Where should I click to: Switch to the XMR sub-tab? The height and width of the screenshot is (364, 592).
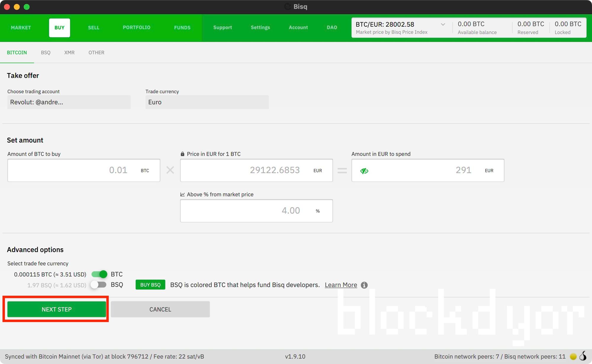pos(69,53)
